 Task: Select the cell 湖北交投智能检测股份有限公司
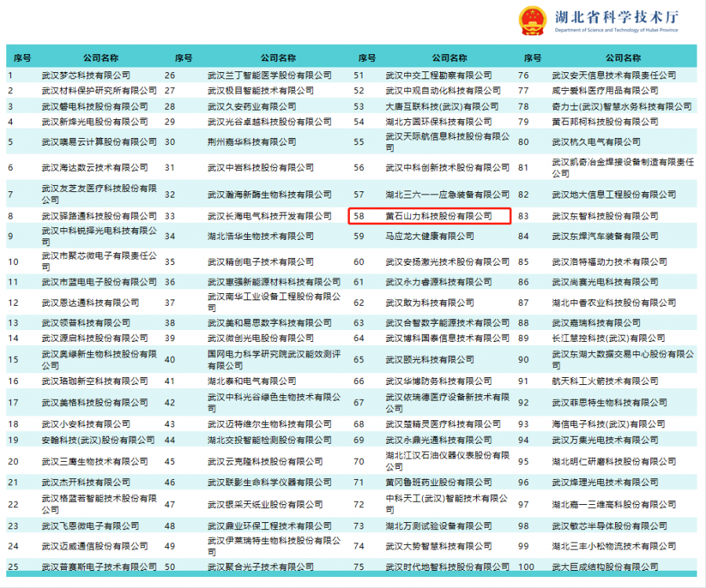click(269, 440)
